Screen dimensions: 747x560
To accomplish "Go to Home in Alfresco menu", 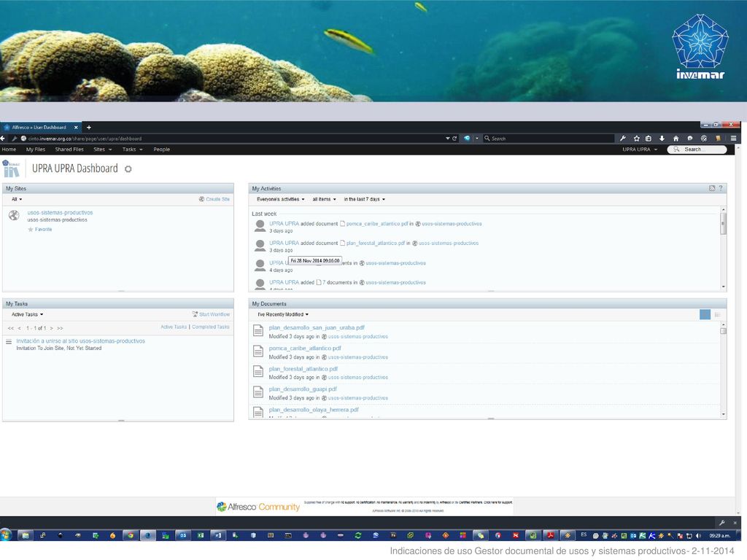I will 9,149.
